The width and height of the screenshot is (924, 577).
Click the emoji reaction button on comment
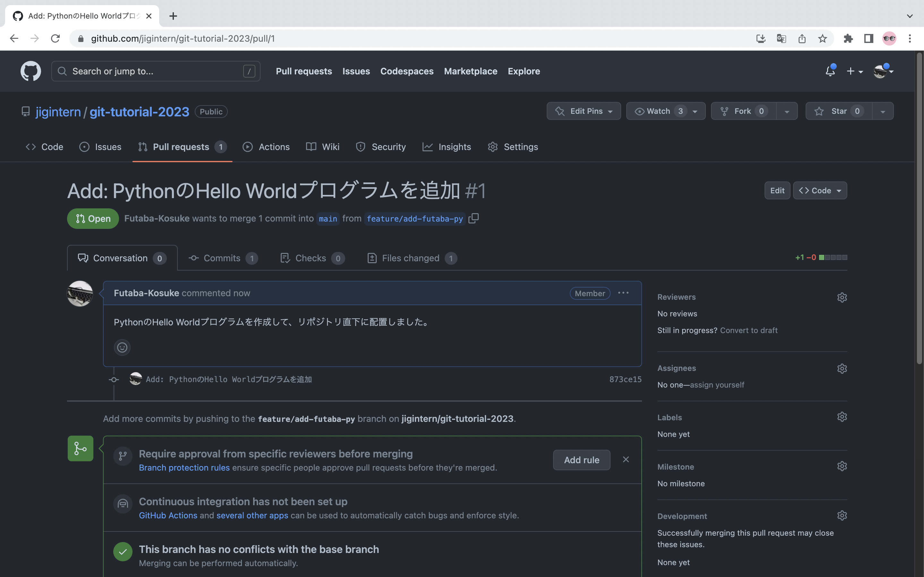[123, 347]
